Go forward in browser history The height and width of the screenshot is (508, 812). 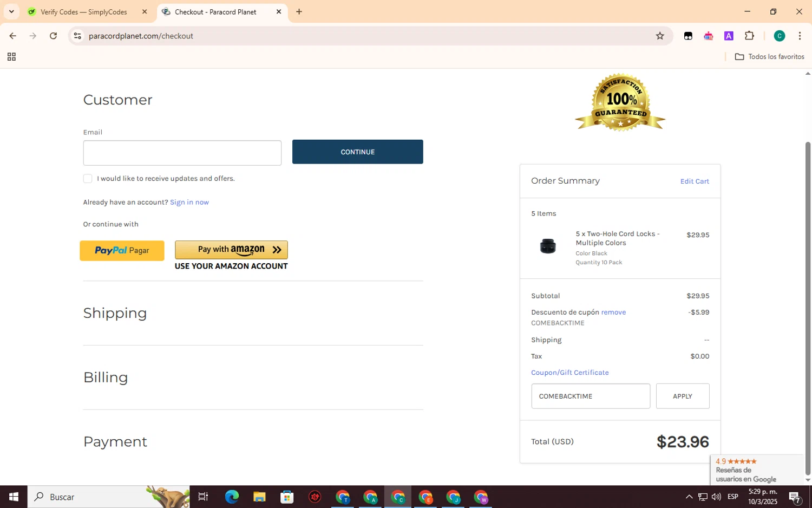pyautogui.click(x=33, y=36)
